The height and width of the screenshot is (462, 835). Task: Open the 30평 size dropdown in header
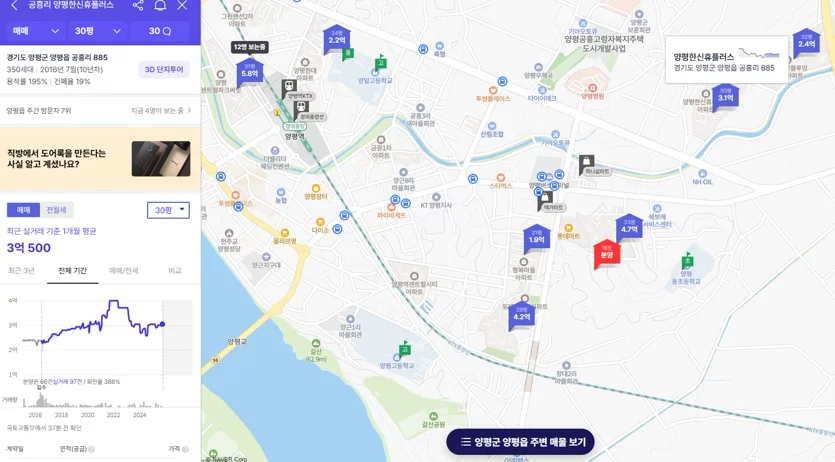point(98,31)
